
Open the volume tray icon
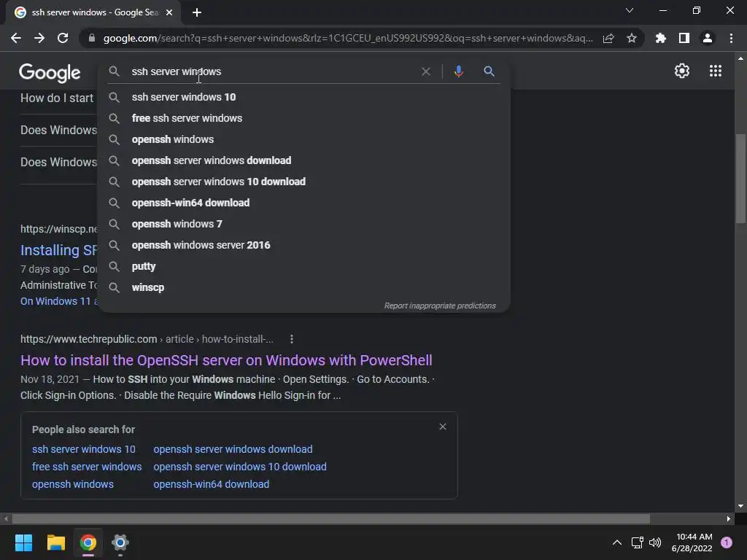[x=655, y=542]
